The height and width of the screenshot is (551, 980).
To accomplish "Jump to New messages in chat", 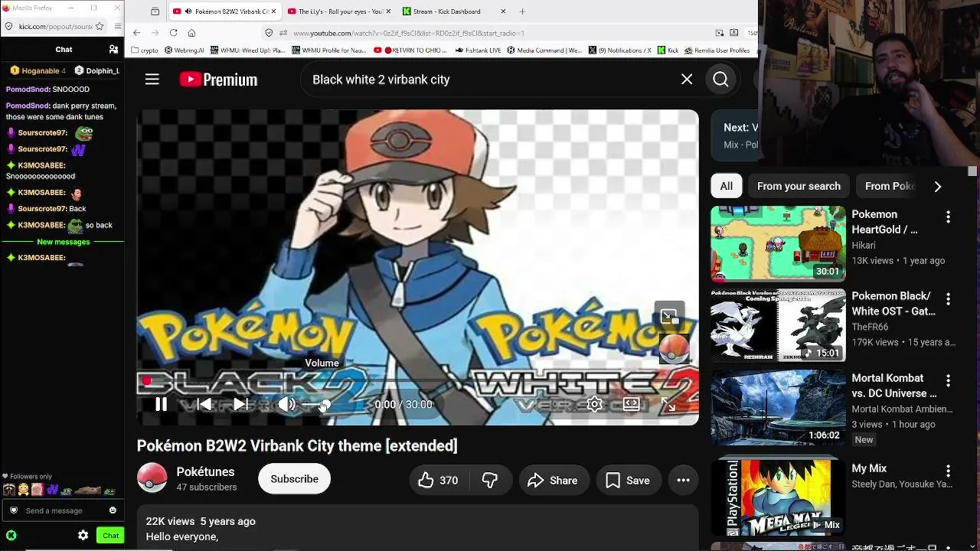I will (x=64, y=242).
